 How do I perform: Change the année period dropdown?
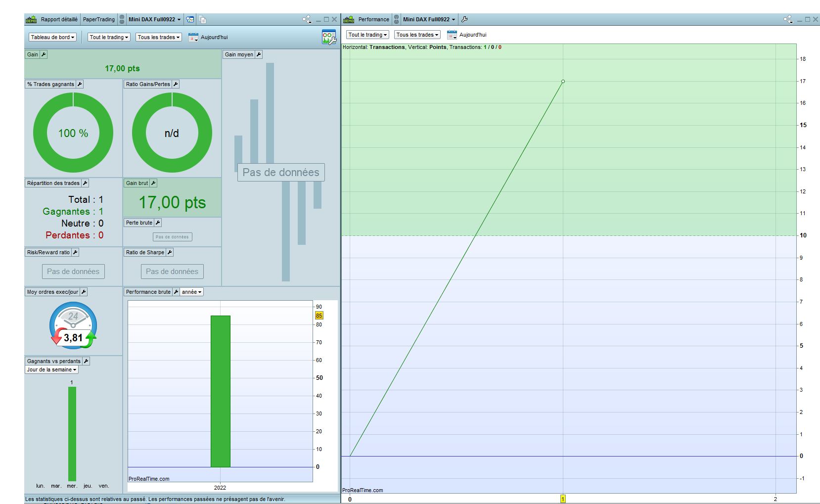click(x=192, y=292)
